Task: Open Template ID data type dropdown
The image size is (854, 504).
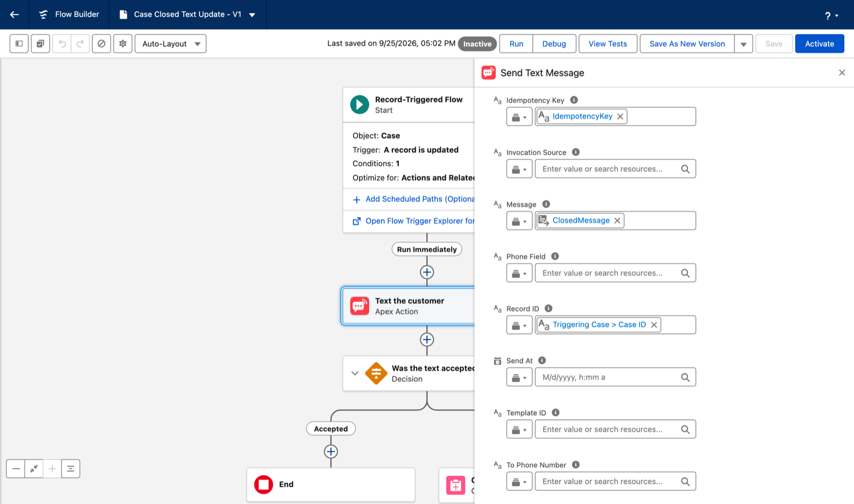Action: (x=519, y=429)
